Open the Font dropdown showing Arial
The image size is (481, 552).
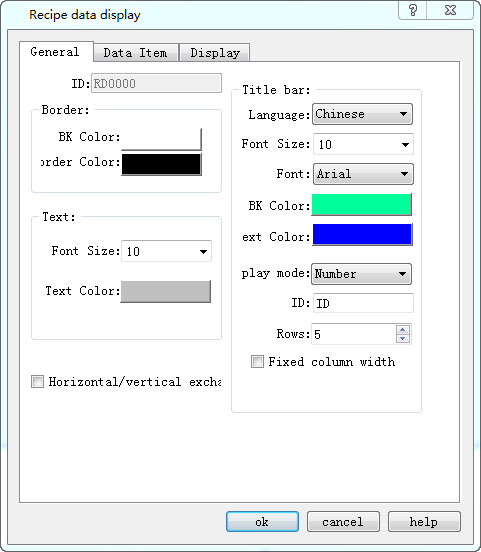(363, 174)
